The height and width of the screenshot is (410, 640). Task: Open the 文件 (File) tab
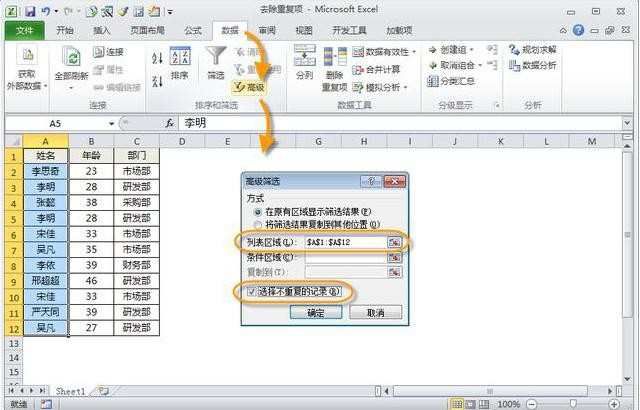pos(25,30)
